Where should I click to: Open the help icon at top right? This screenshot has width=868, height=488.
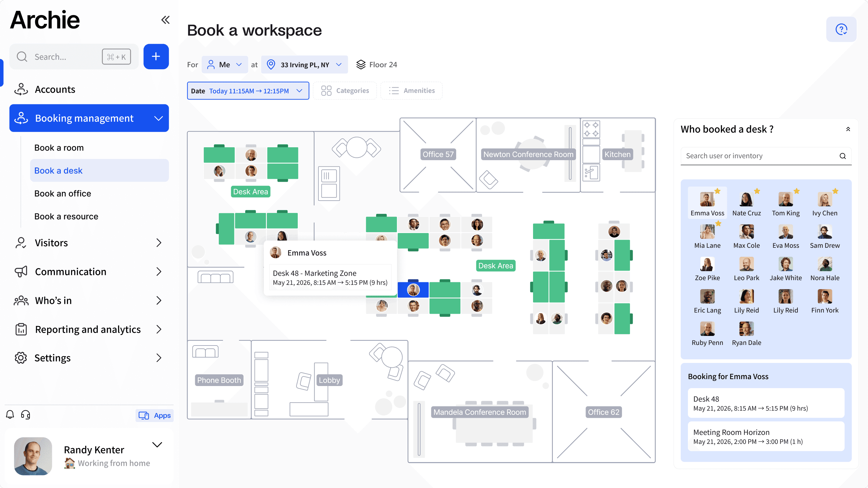pyautogui.click(x=841, y=30)
